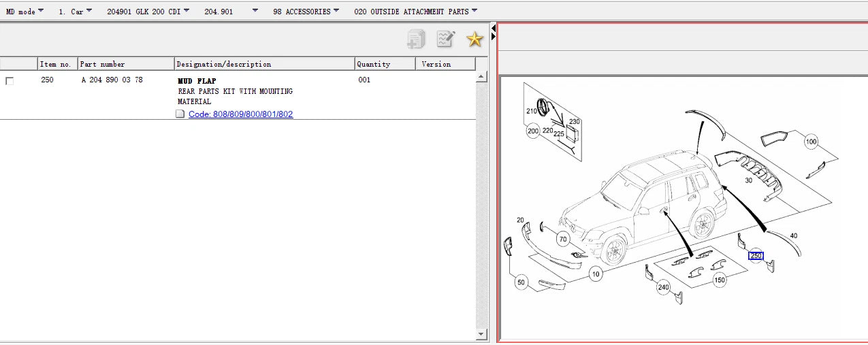Click callout 30 in the diagram
The width and height of the screenshot is (868, 345).
pos(749,180)
